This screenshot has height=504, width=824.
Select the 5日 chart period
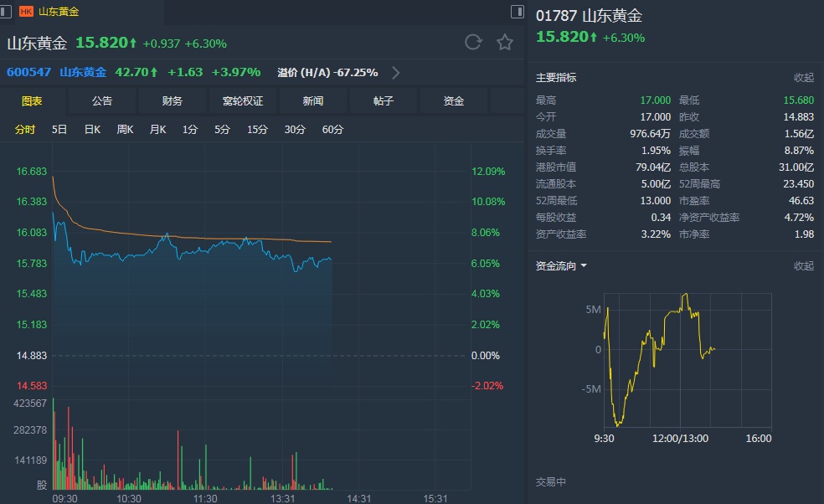(x=59, y=129)
